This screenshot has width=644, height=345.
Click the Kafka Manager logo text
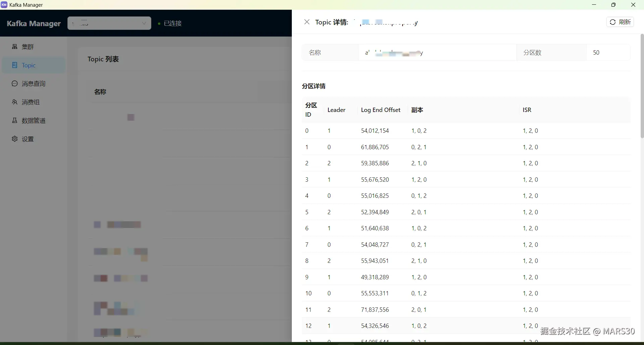pyautogui.click(x=34, y=23)
